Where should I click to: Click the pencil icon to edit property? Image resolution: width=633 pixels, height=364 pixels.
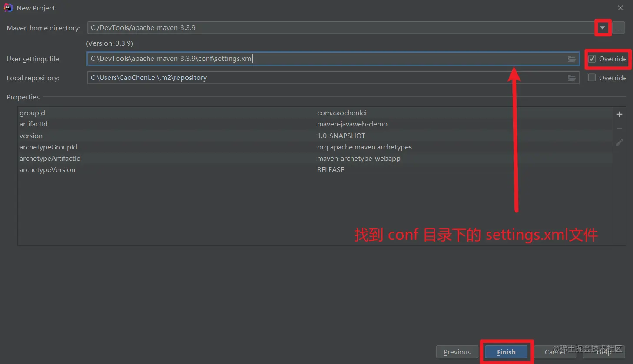pos(620,142)
